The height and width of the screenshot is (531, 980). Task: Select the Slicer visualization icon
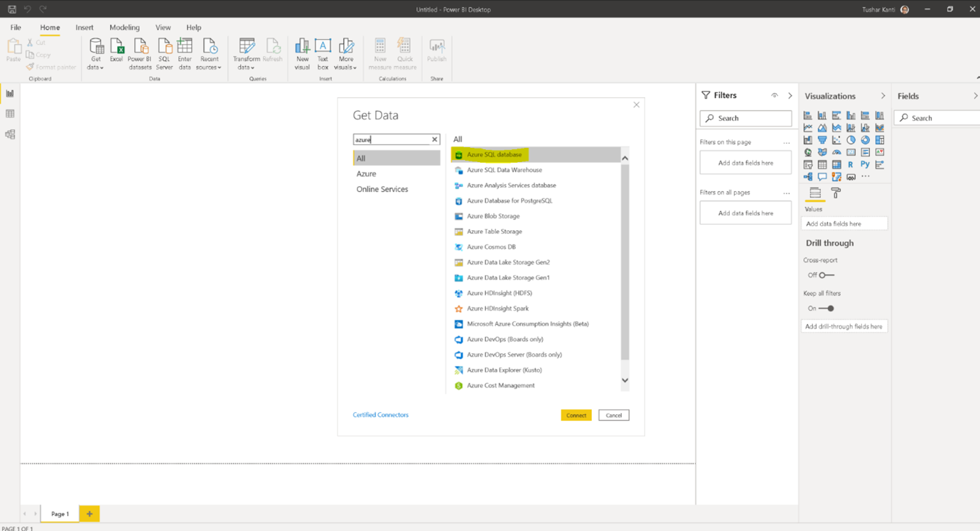tap(808, 164)
